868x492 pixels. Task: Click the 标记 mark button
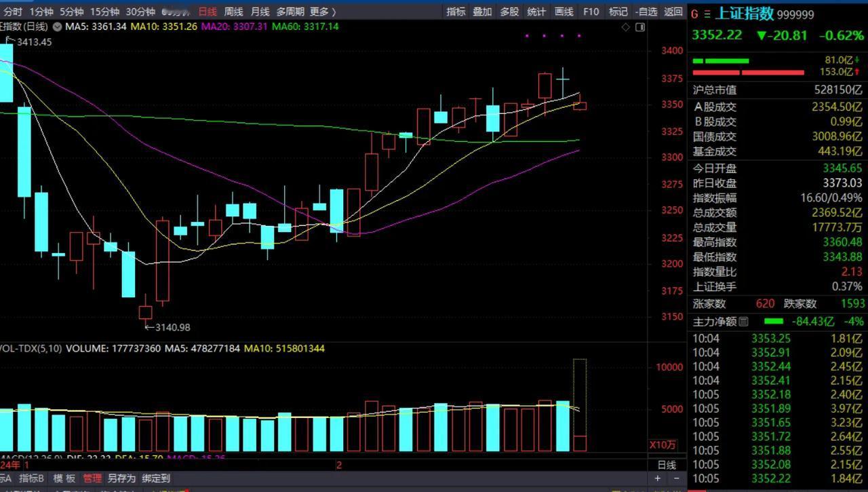point(618,12)
